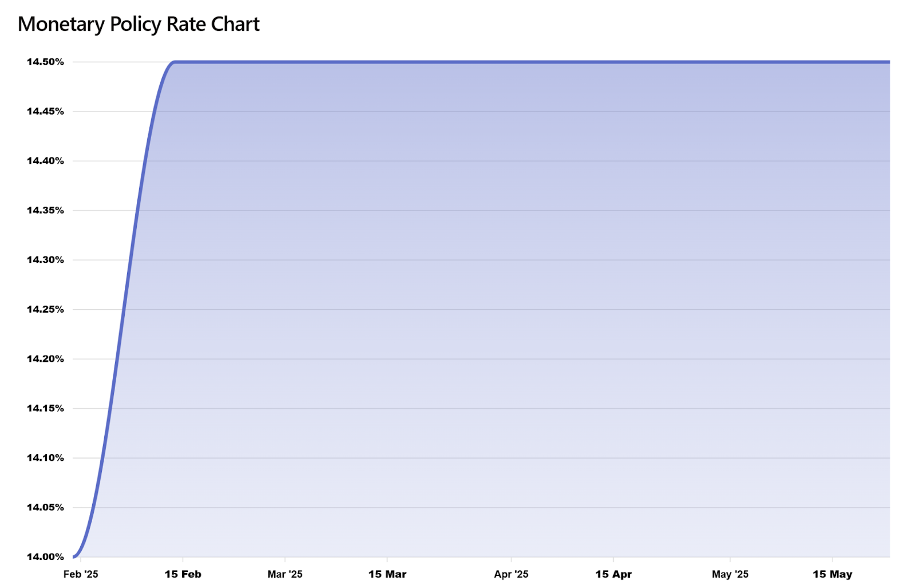916x588 pixels.
Task: Select the Feb '25 x-axis marker
Action: click(81, 574)
